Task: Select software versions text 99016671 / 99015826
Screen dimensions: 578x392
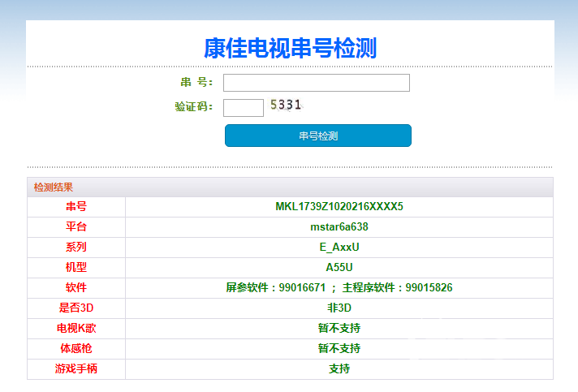Action: point(339,287)
